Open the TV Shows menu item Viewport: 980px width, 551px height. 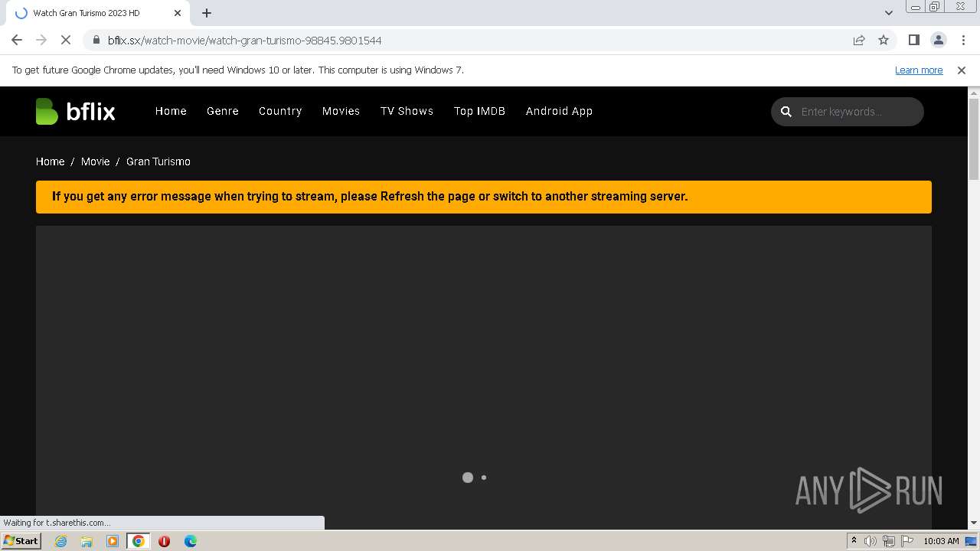407,111
